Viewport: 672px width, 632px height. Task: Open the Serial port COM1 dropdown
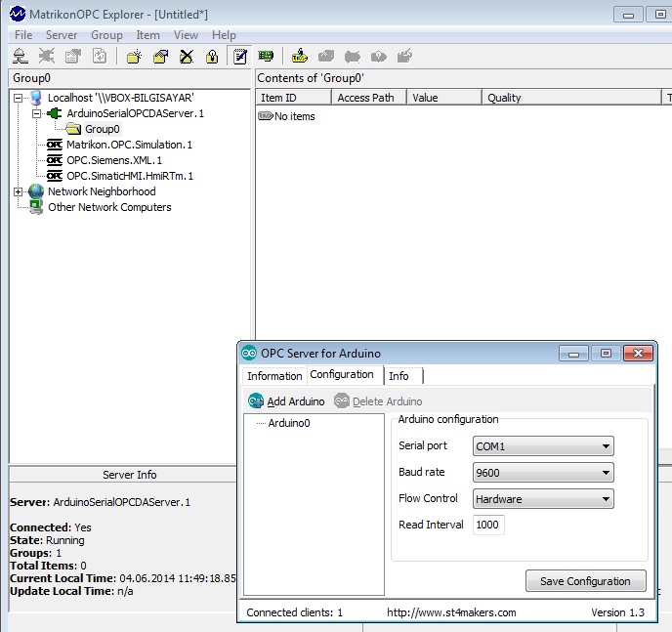tap(543, 446)
